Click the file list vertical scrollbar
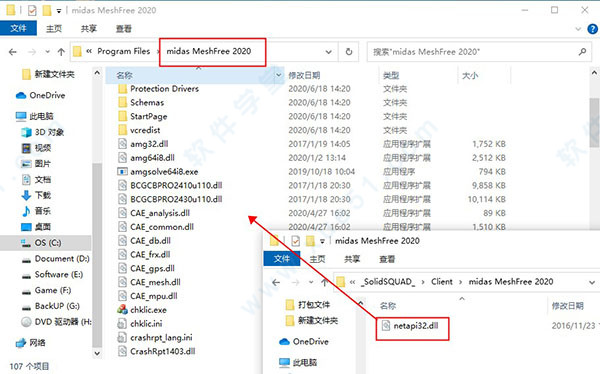 pyautogui.click(x=594, y=122)
